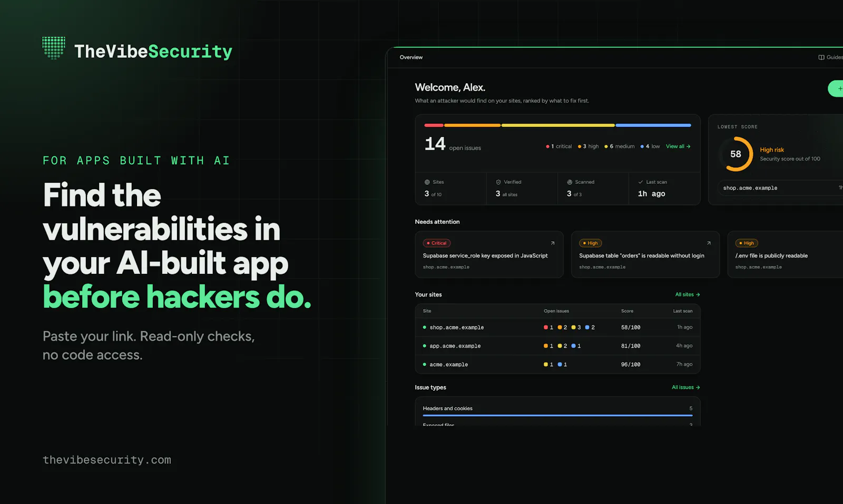Filter by 1 critical issue label
The width and height of the screenshot is (843, 504).
pos(559,146)
